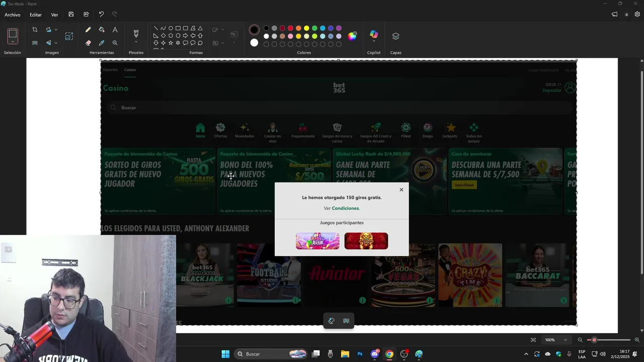
Task: Click the Save icon in title bar
Action: point(71,15)
